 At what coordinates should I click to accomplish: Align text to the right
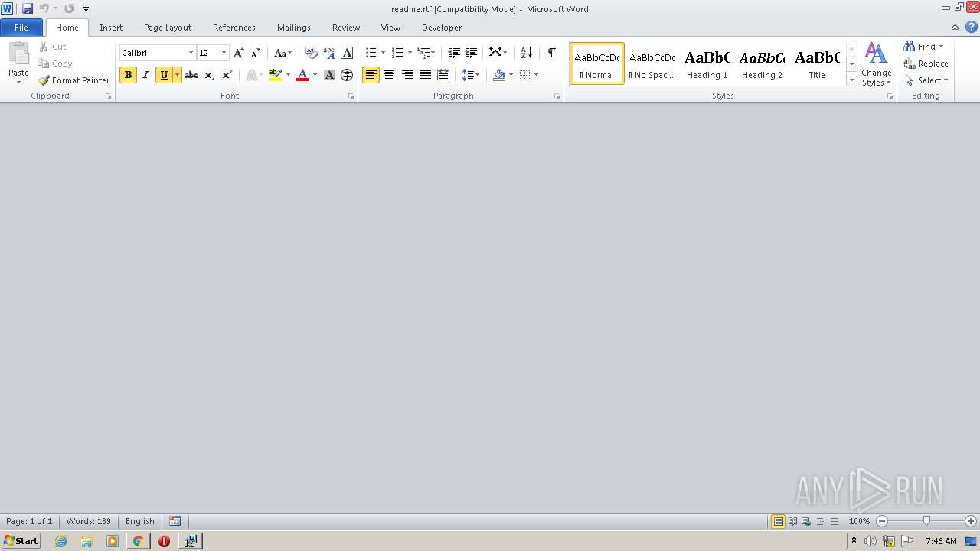point(407,75)
